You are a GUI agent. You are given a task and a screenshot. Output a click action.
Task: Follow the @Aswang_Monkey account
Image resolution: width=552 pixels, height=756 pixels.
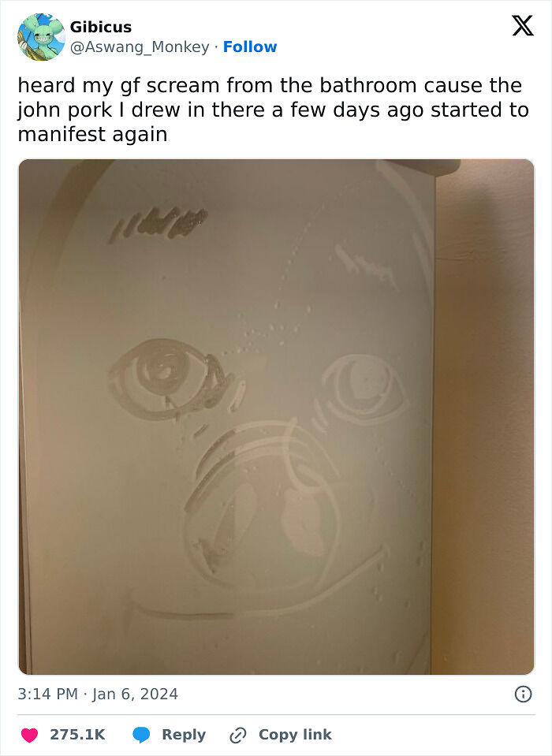coord(250,47)
